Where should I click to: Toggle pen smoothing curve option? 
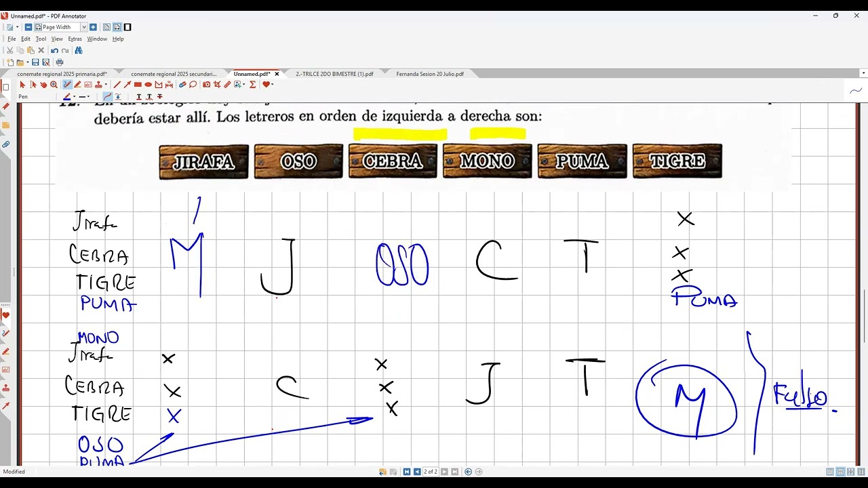coord(107,96)
